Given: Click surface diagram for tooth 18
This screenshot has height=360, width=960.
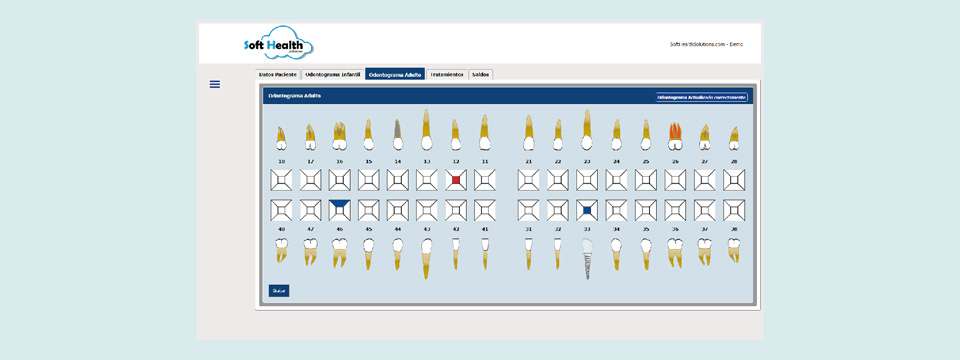Looking at the screenshot, I should [281, 180].
